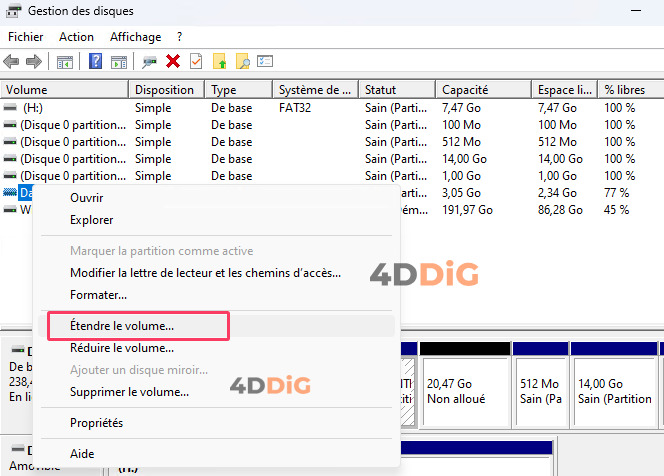Sort by the % libres column header
The height and width of the screenshot is (476, 664).
tap(631, 90)
